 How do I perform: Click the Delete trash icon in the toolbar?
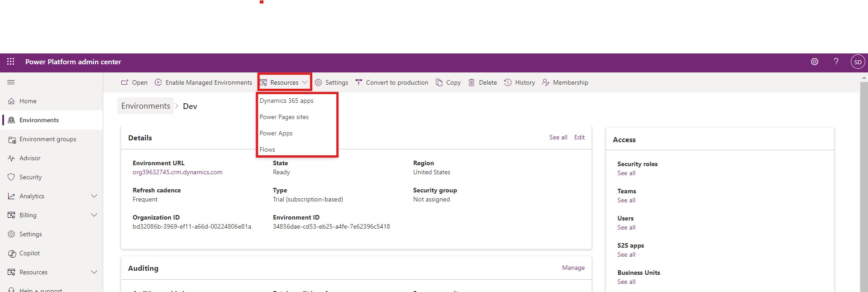pos(472,82)
